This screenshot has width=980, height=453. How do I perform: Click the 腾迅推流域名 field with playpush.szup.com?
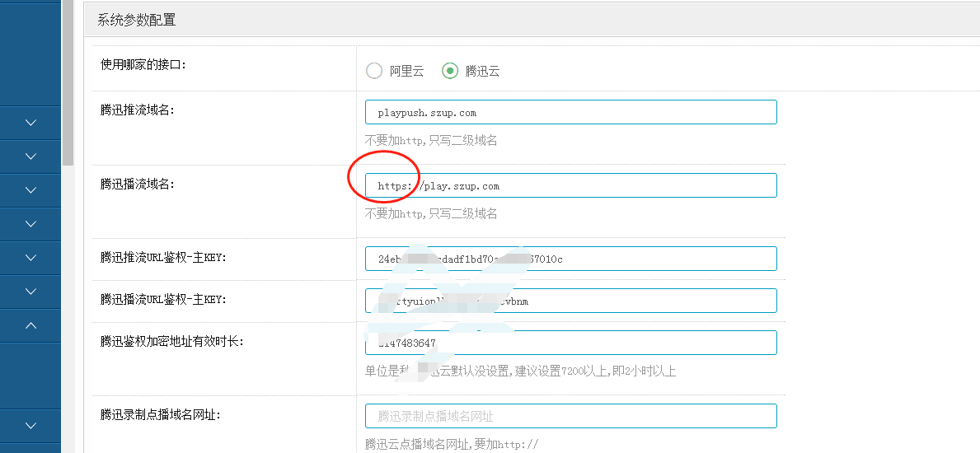point(570,112)
